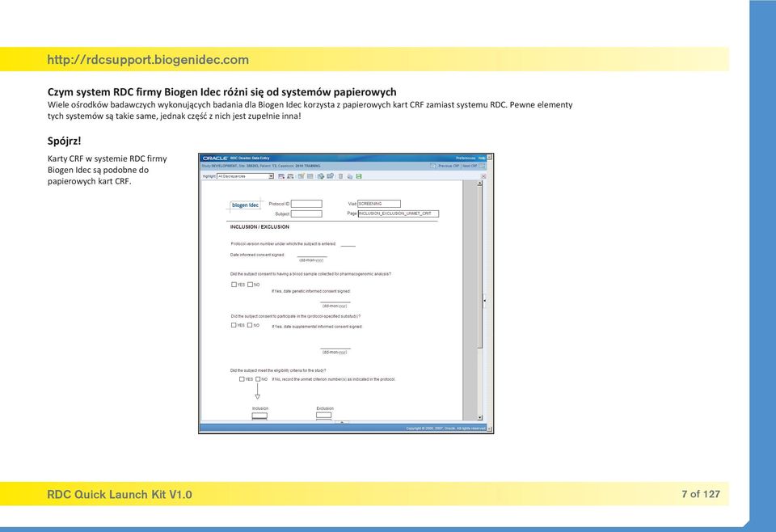Check NO for substudy participation consent

coord(250,325)
